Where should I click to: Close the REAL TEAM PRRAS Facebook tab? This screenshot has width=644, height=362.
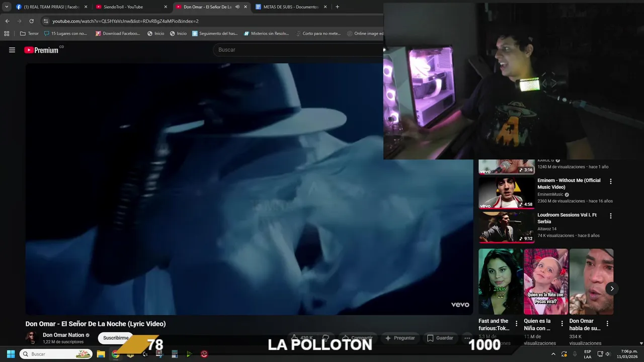click(86, 7)
